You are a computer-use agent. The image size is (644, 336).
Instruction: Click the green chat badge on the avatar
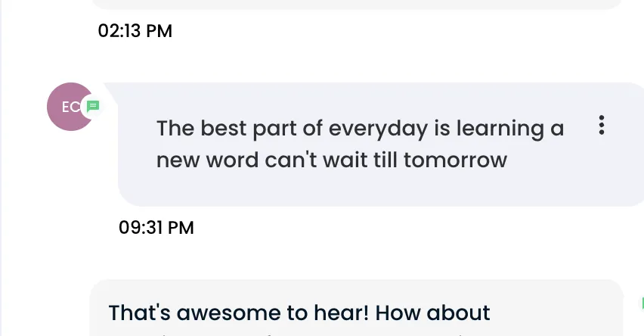pyautogui.click(x=93, y=107)
